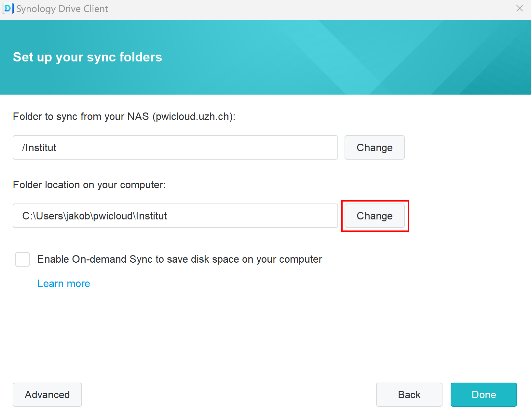Go Back to the previous step

[x=409, y=395]
